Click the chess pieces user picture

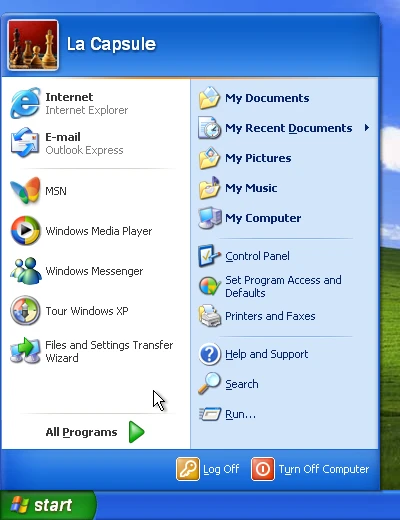tap(33, 45)
